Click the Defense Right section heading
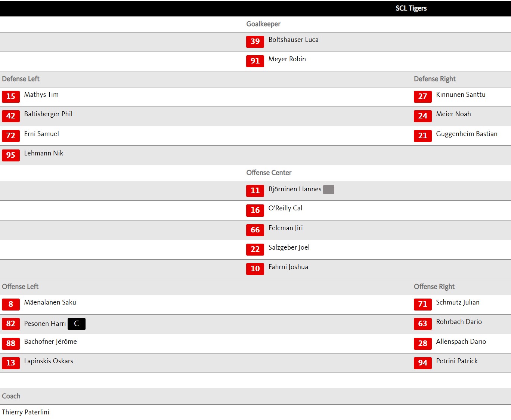 (434, 79)
